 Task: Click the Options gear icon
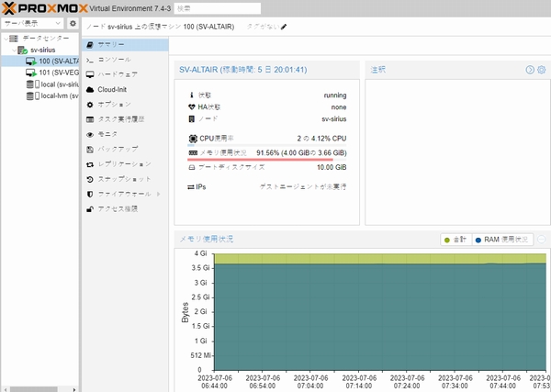click(x=90, y=105)
